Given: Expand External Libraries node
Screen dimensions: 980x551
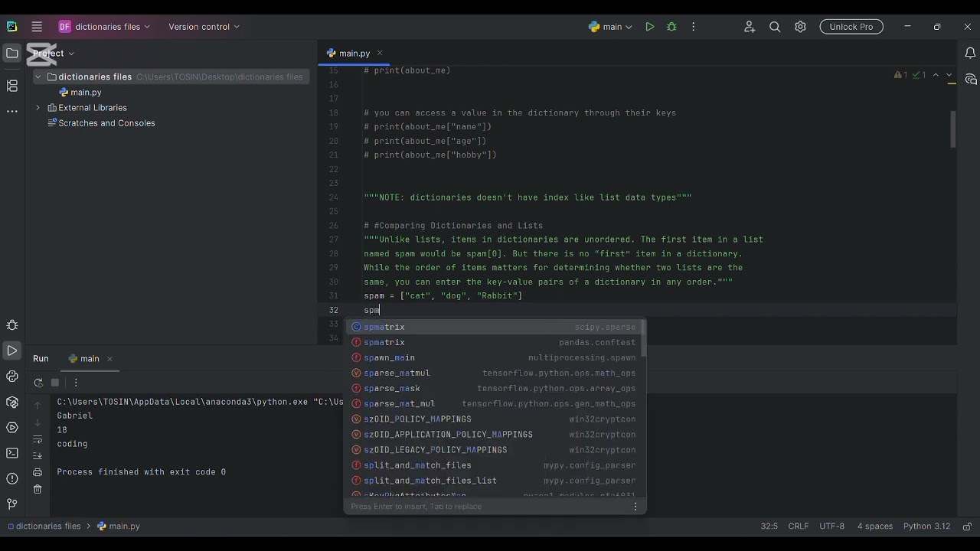Looking at the screenshot, I should pos(38,108).
